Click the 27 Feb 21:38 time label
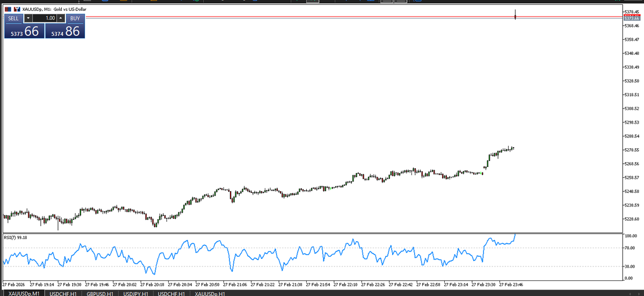This screenshot has width=644, height=296. (290, 284)
